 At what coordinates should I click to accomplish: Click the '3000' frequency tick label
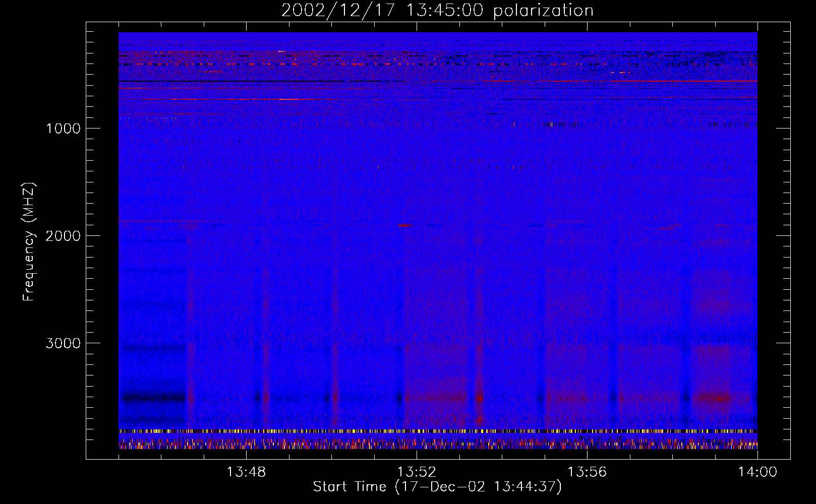coord(63,343)
